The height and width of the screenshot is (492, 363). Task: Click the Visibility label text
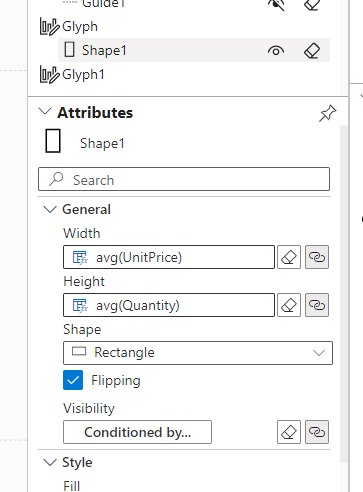[89, 408]
